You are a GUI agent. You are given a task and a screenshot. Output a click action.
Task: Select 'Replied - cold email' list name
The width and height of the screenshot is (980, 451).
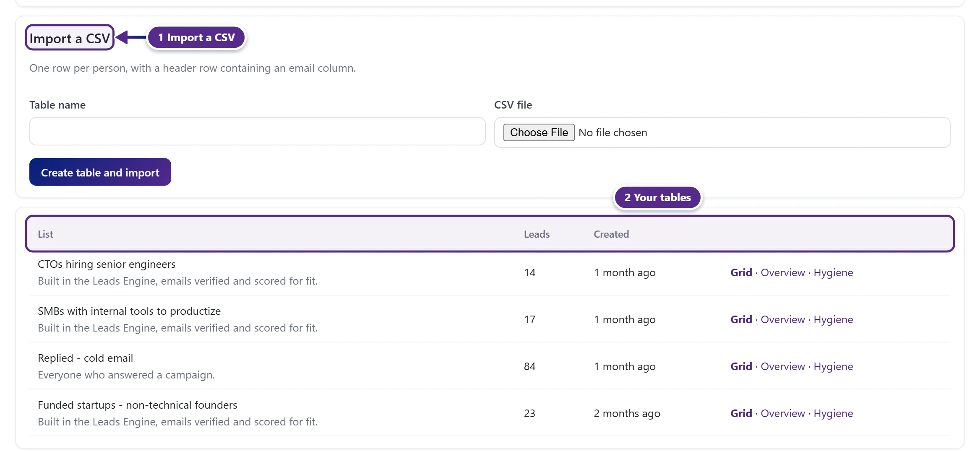click(x=85, y=358)
